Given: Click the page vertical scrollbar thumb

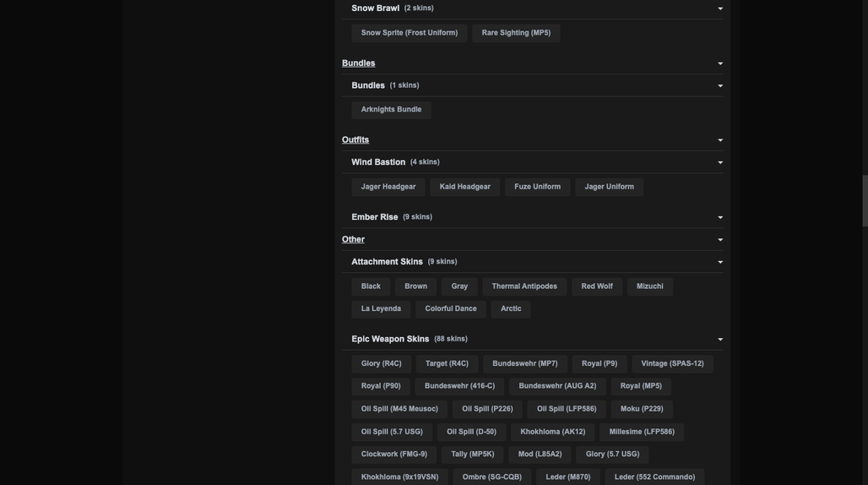Looking at the screenshot, I should [865, 200].
